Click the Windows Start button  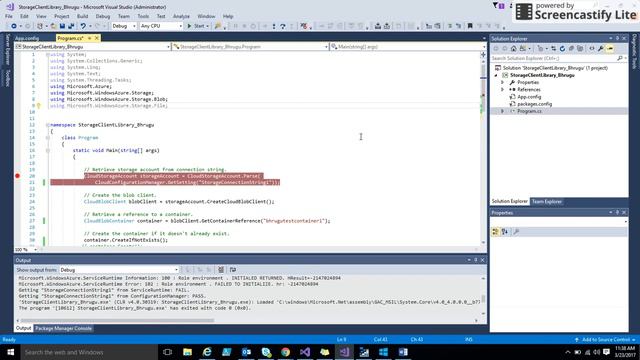pos(10,352)
